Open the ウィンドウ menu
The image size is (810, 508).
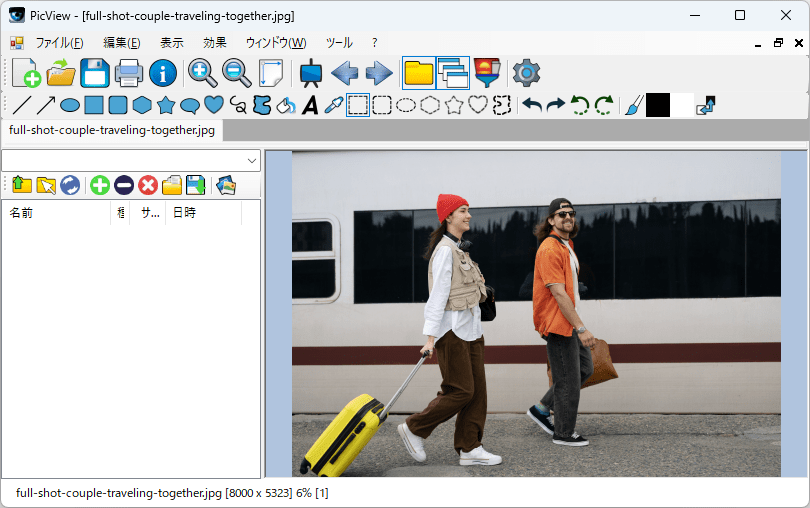pyautogui.click(x=276, y=43)
